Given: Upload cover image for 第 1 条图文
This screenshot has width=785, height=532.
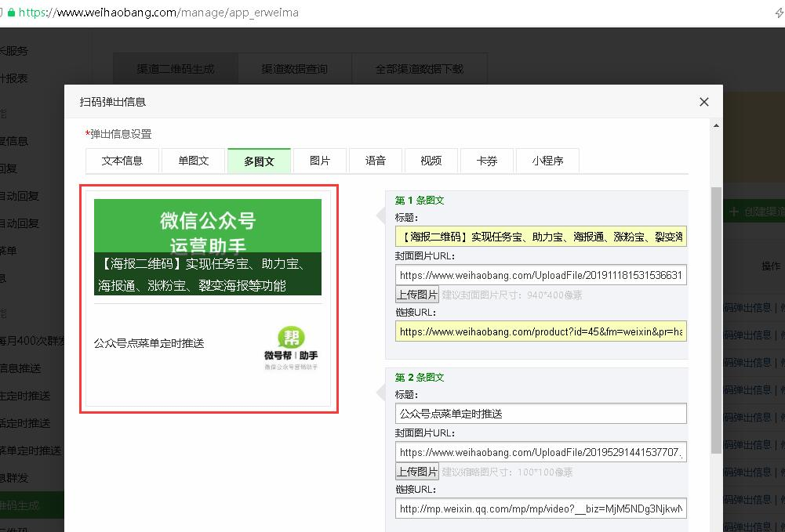Looking at the screenshot, I should pyautogui.click(x=417, y=295).
